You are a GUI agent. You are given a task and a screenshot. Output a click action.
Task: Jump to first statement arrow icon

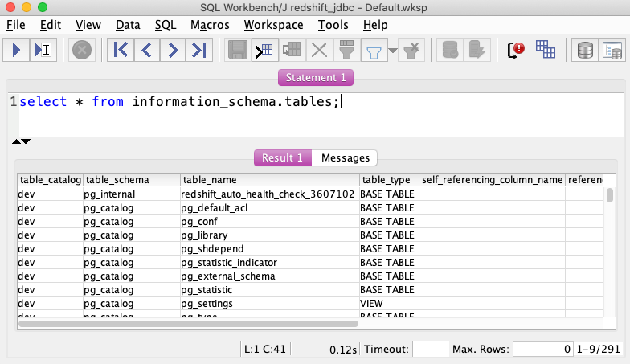coord(121,50)
